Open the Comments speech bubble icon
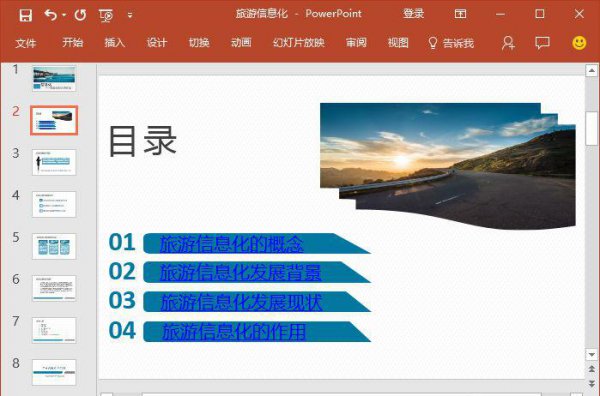 point(542,43)
